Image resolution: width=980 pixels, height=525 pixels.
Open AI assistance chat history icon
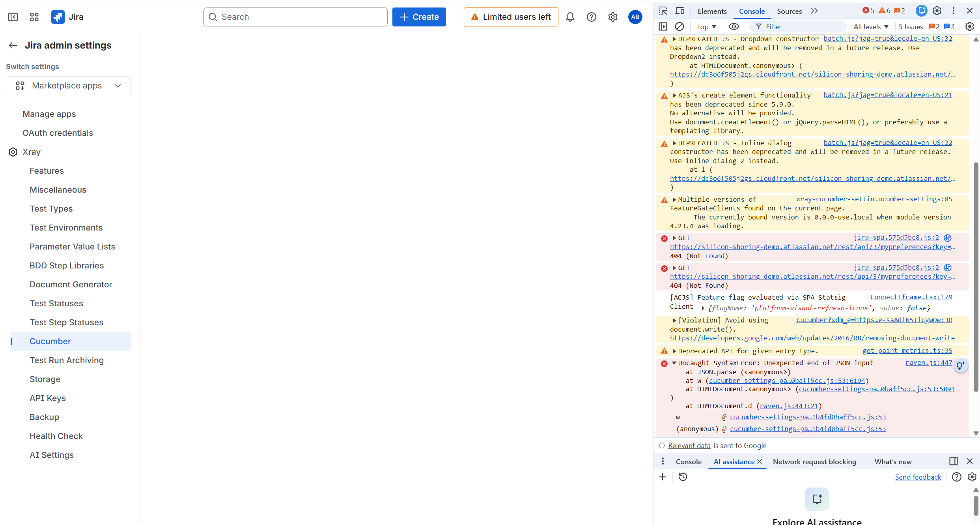(683, 477)
